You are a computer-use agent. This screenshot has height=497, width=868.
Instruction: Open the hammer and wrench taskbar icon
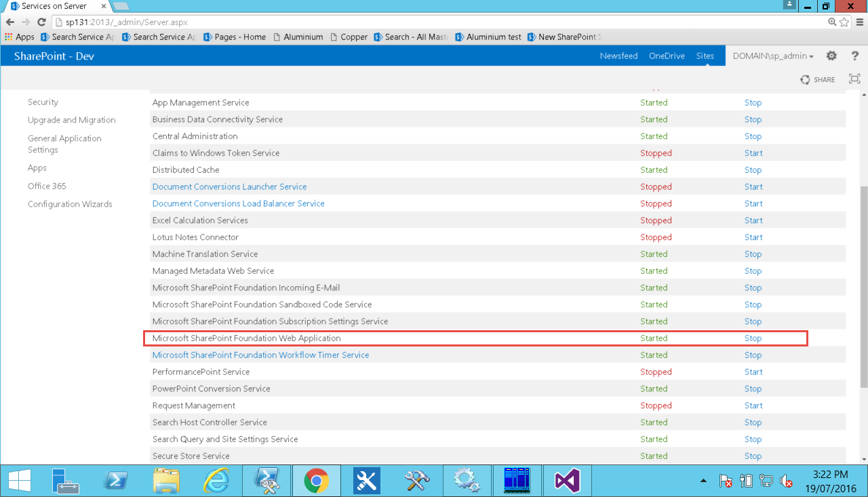[x=417, y=481]
